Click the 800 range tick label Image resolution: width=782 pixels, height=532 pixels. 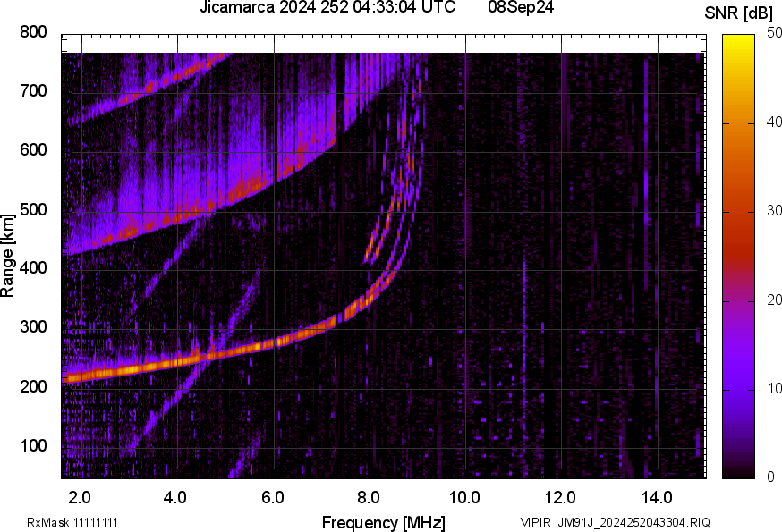33,32
